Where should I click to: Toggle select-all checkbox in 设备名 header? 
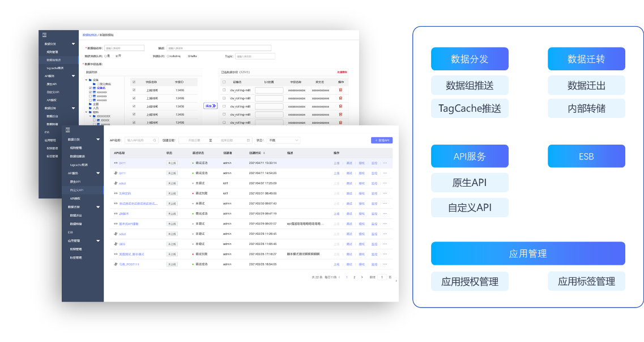tap(224, 82)
